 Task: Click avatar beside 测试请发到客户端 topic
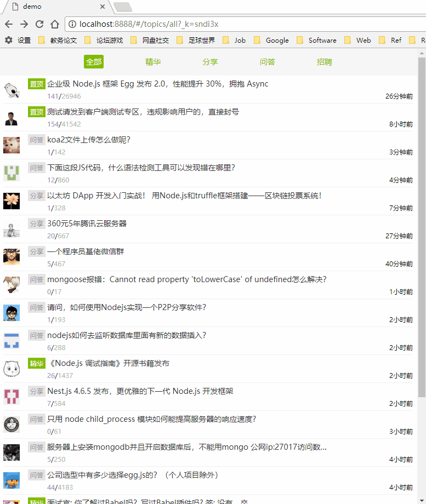[x=12, y=118]
